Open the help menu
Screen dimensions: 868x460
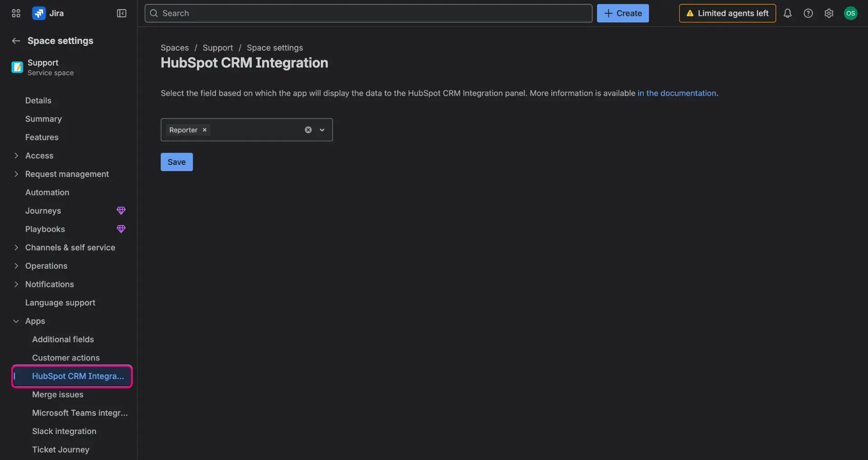808,13
